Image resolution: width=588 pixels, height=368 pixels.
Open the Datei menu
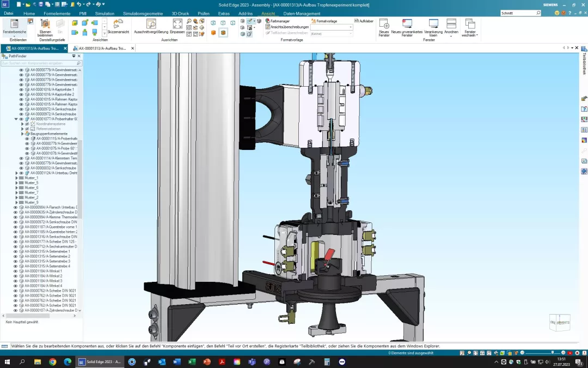tap(9, 13)
